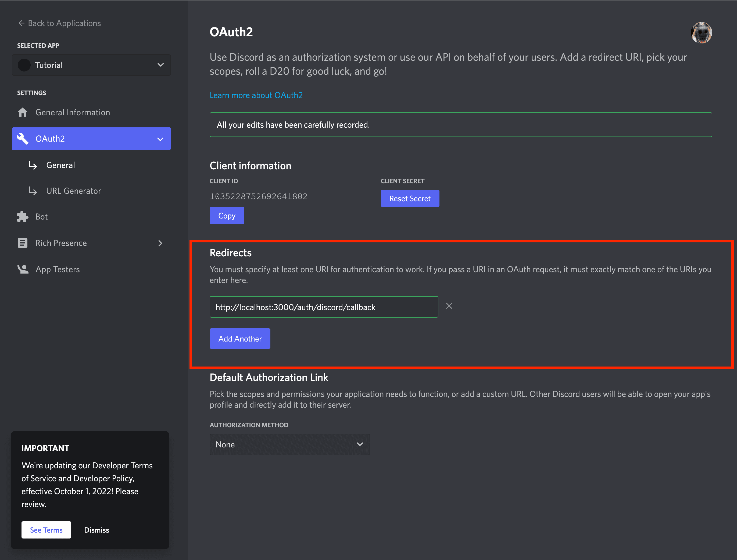Screen dimensions: 737x560
Task: Click the Rich Presence document icon
Action: (23, 243)
